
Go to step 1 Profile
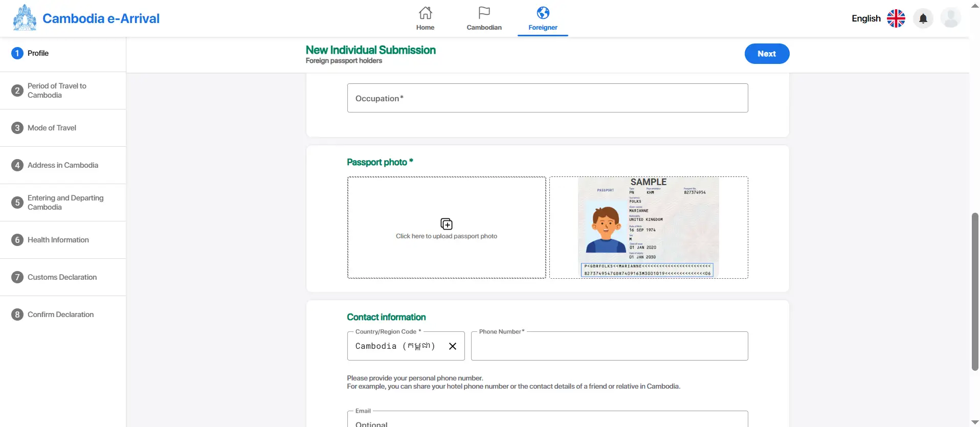[x=63, y=53]
